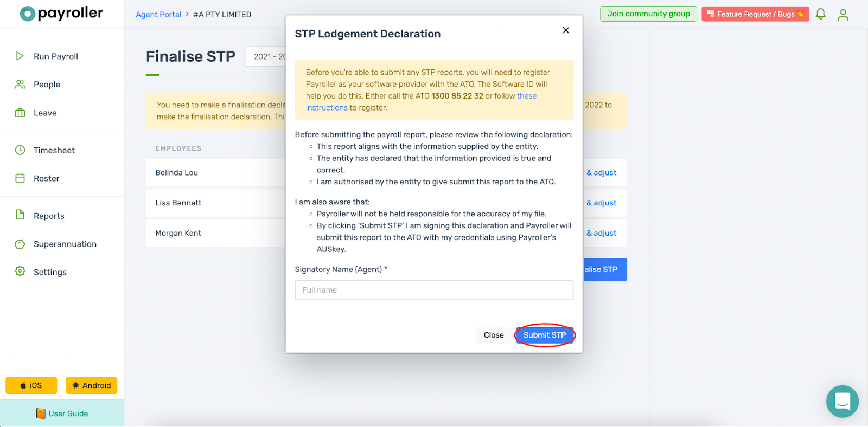
Task: Click the iOS app button
Action: pyautogui.click(x=31, y=385)
